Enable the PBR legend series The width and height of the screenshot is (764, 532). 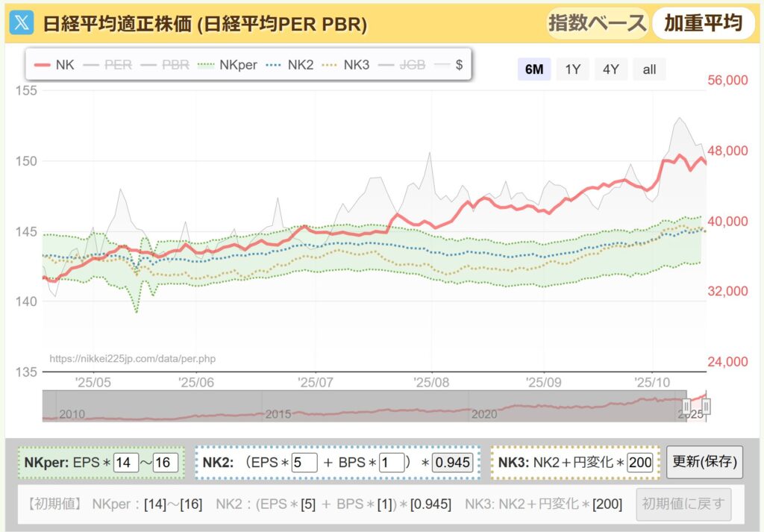coord(165,65)
